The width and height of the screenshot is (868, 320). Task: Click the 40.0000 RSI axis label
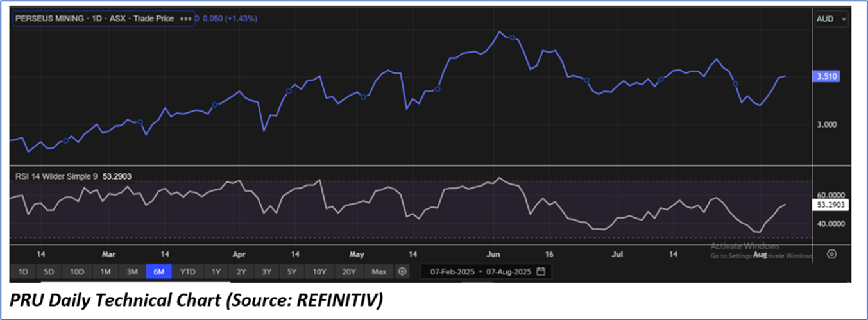point(831,224)
